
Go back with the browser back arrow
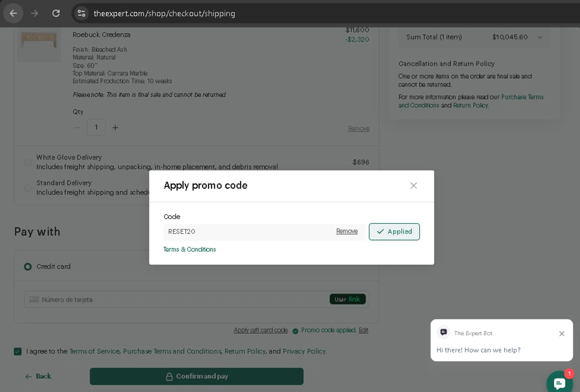(x=14, y=14)
